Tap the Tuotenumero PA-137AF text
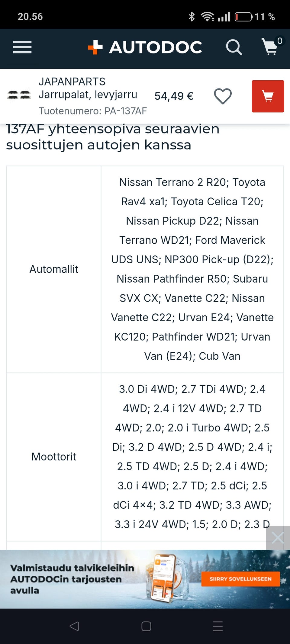 tap(92, 111)
